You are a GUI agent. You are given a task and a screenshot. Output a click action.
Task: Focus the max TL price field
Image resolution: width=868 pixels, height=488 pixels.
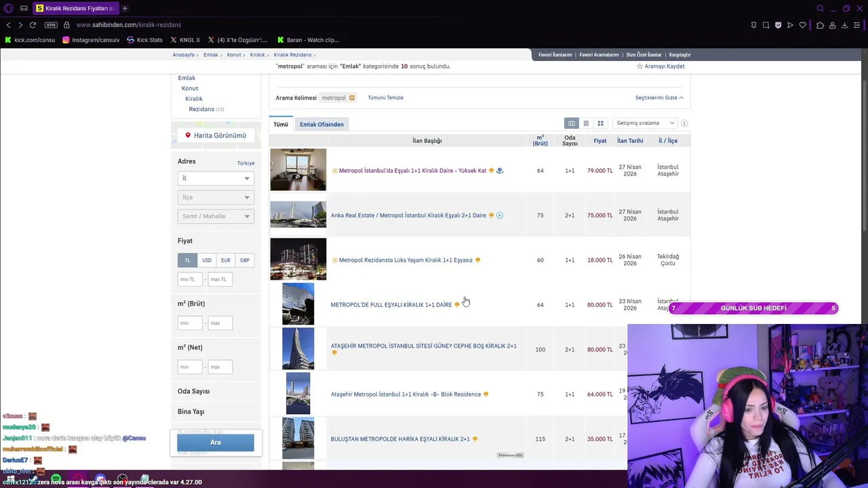(220, 279)
